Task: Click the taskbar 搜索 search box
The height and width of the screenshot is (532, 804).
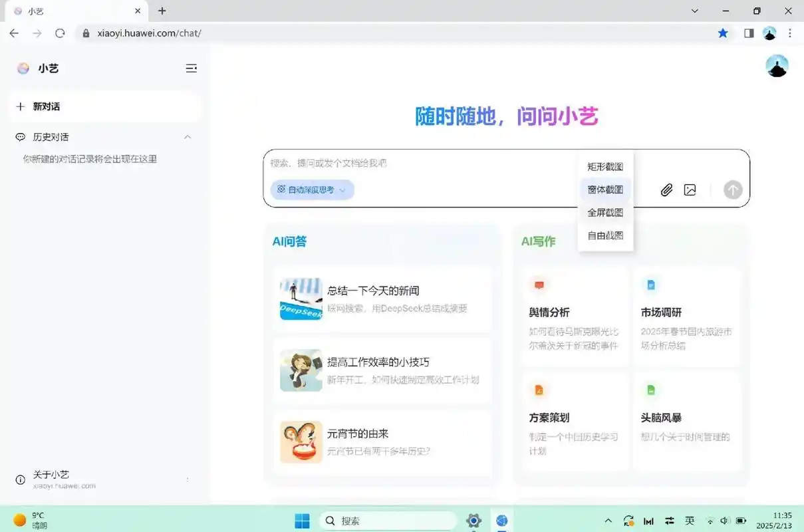Action: pos(388,521)
